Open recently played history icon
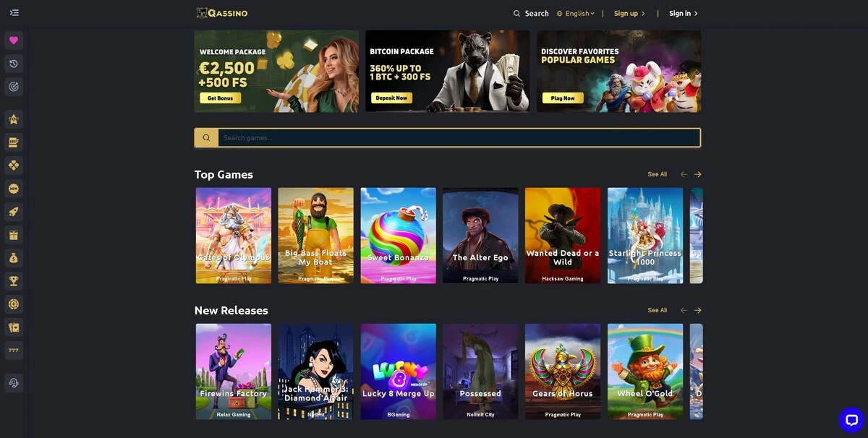 [x=14, y=64]
